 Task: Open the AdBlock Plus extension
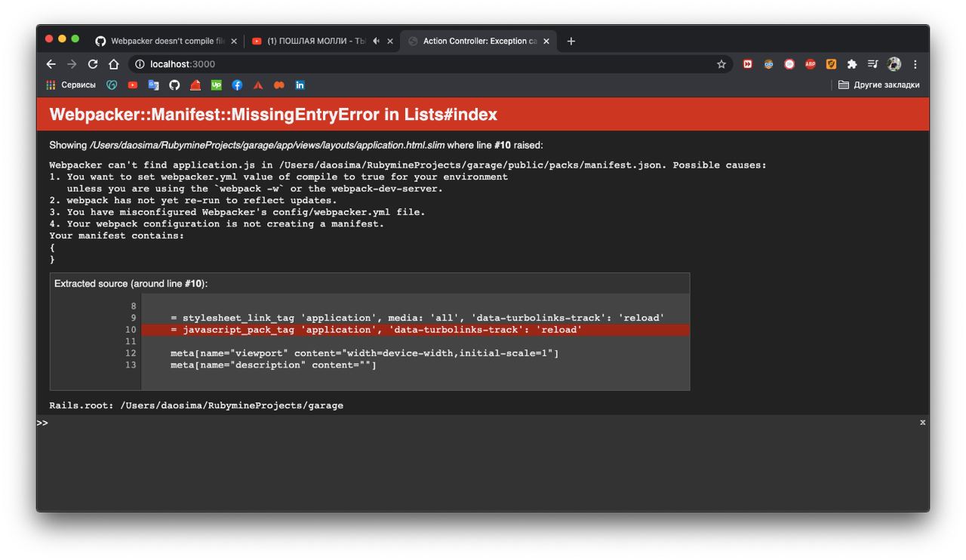pyautogui.click(x=811, y=64)
